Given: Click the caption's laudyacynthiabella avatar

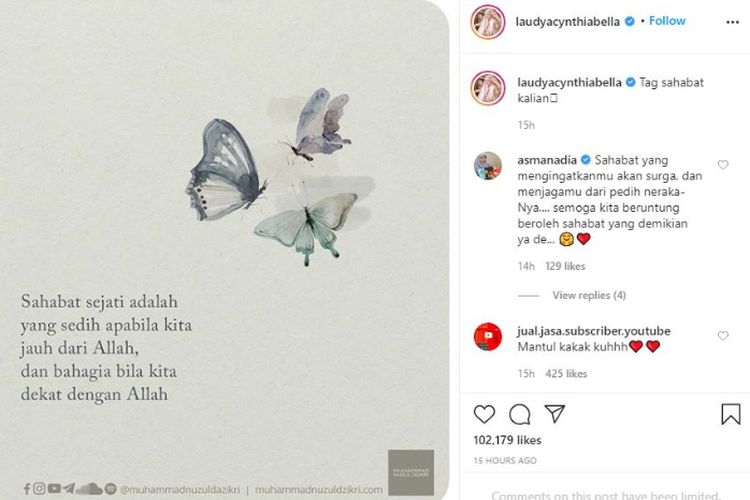Looking at the screenshot, I should pyautogui.click(x=488, y=87).
